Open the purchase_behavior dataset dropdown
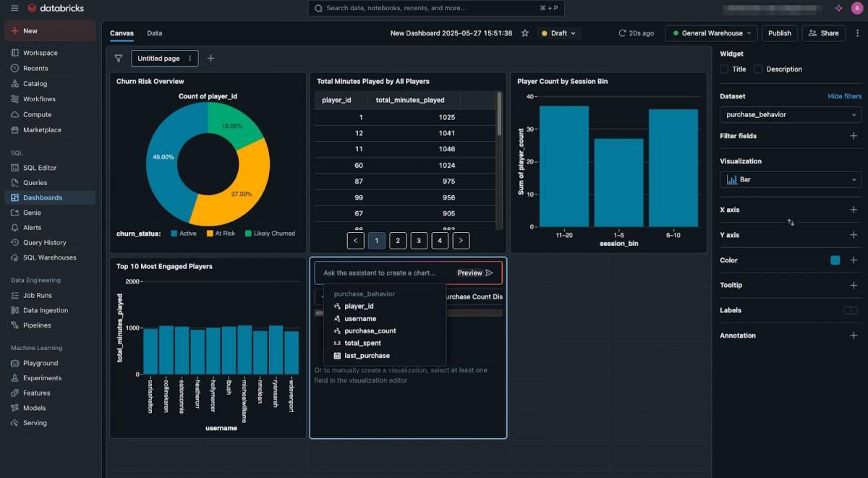868x478 pixels. click(791, 114)
